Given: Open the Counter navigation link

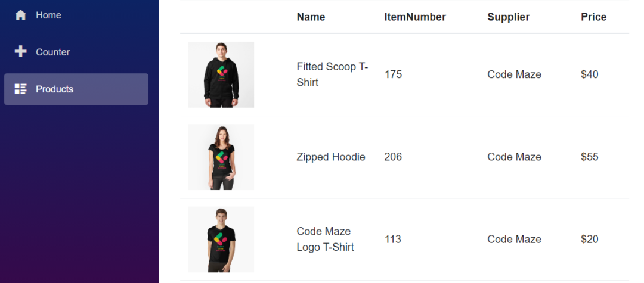Looking at the screenshot, I should tap(52, 52).
